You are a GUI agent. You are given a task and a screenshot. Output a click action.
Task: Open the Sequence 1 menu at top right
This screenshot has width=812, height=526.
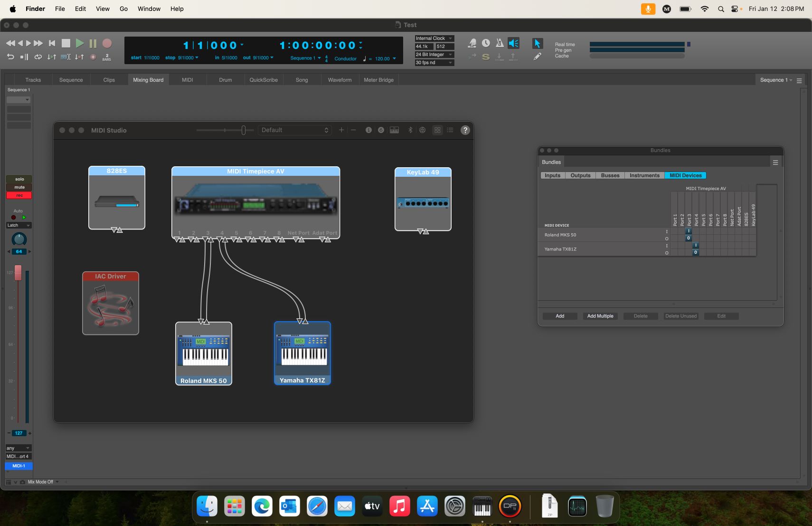(776, 80)
